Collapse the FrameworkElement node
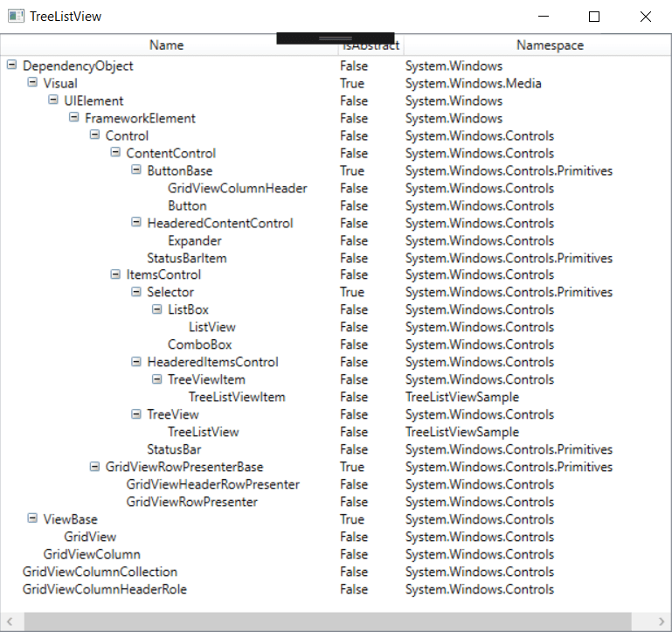The width and height of the screenshot is (672, 632). point(74,117)
